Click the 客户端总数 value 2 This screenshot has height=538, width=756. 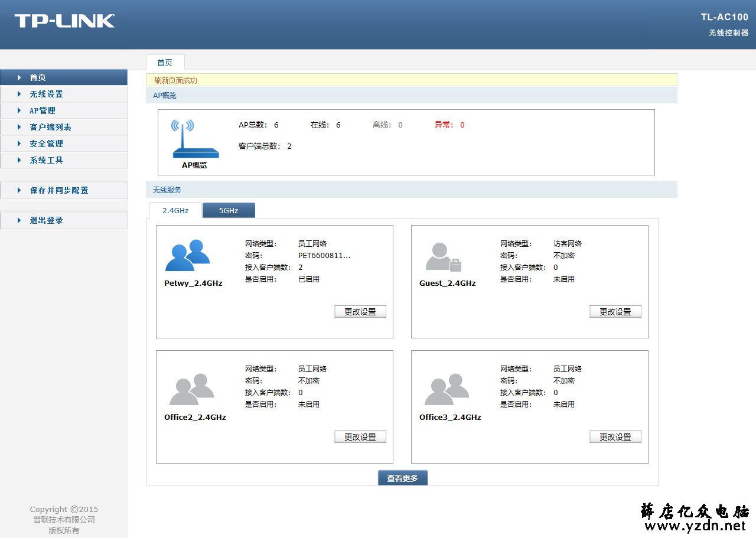[x=289, y=146]
